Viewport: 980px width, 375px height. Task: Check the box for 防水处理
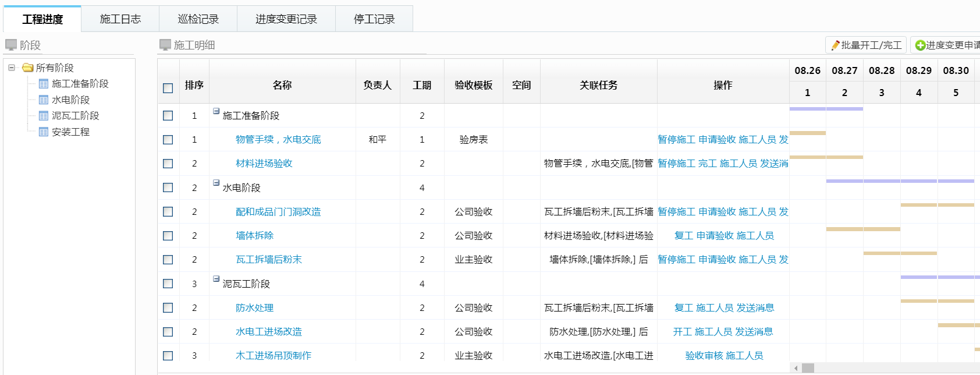[x=168, y=307]
